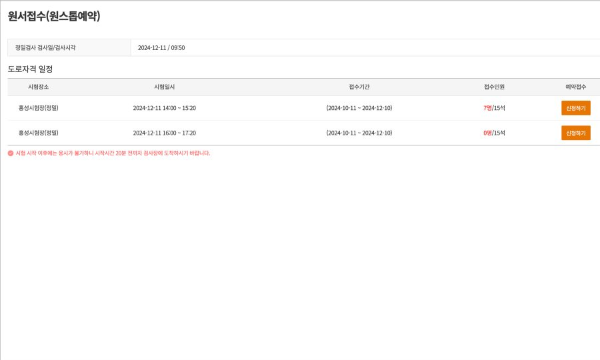Click the red notice text about arriving 20 minutes early
This screenshot has height=360, width=600.
point(112,153)
